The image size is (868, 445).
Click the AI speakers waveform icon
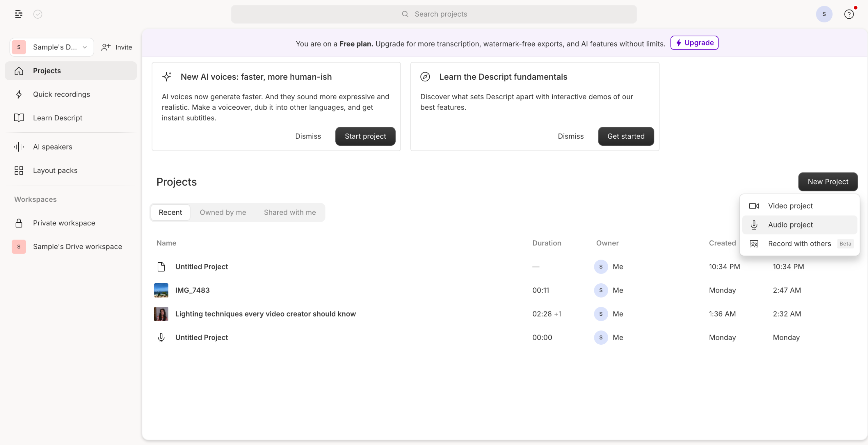click(19, 147)
